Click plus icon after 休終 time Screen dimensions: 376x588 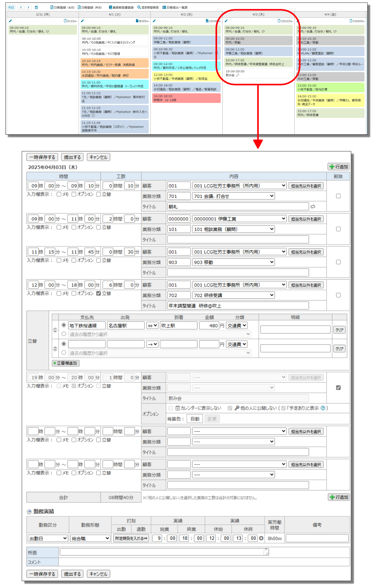[x=261, y=538]
